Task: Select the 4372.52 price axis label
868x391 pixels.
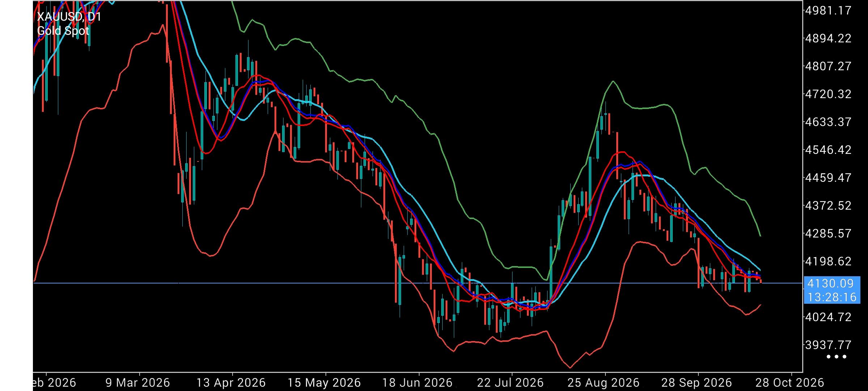Action: pos(828,206)
